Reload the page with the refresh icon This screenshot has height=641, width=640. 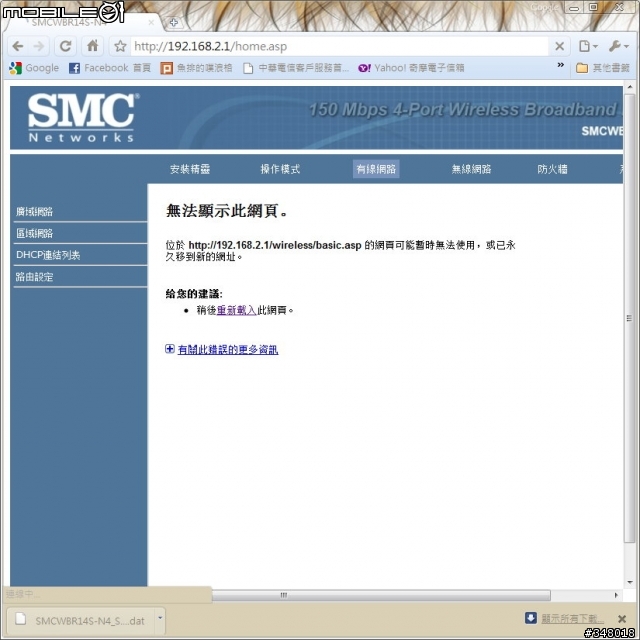point(65,46)
